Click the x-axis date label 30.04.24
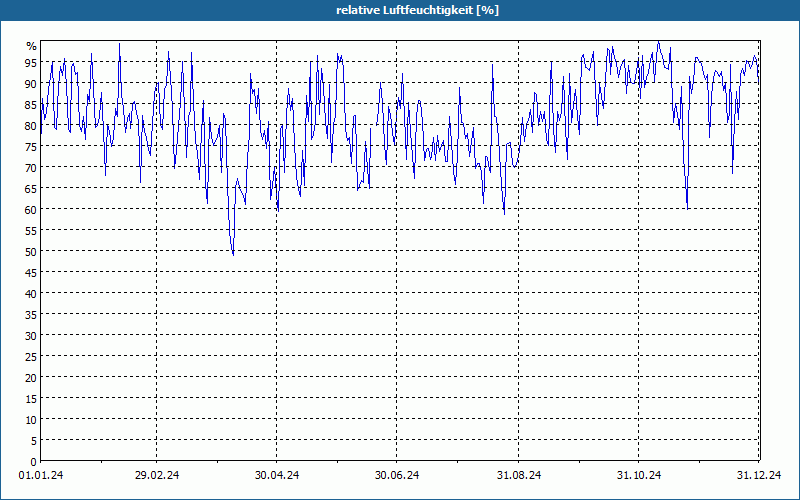Screen dimensions: 800x500 [x=277, y=475]
